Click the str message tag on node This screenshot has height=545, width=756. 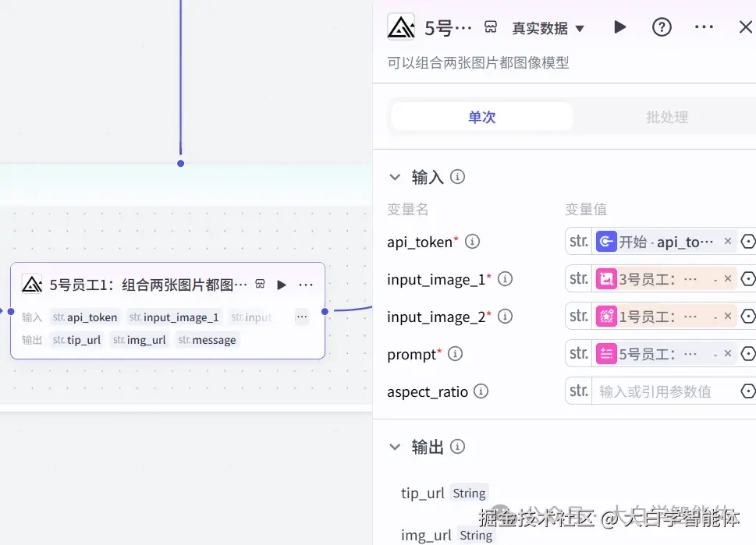coord(208,340)
